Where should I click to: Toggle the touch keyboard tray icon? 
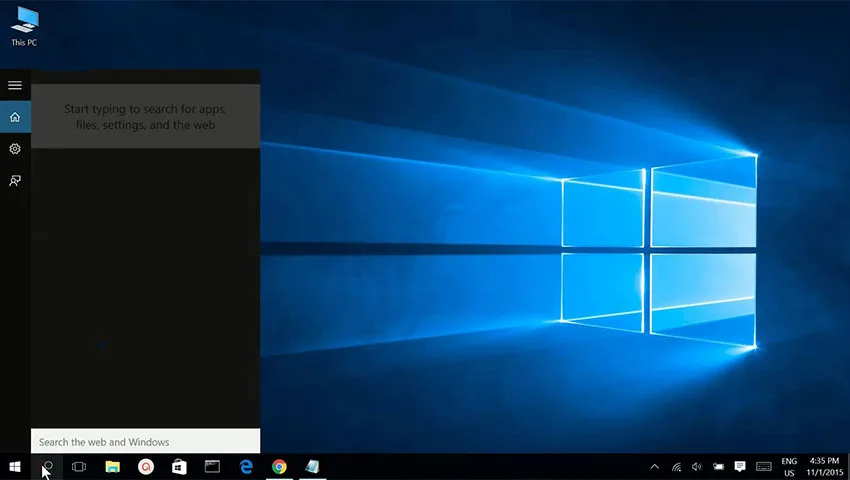click(764, 466)
